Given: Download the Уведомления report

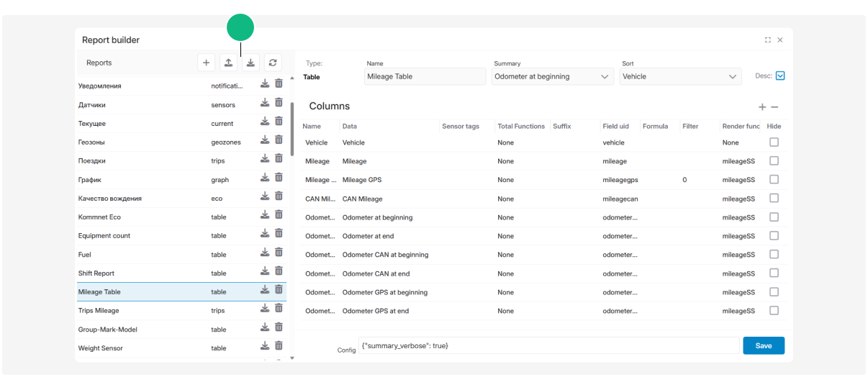Looking at the screenshot, I should pos(265,83).
